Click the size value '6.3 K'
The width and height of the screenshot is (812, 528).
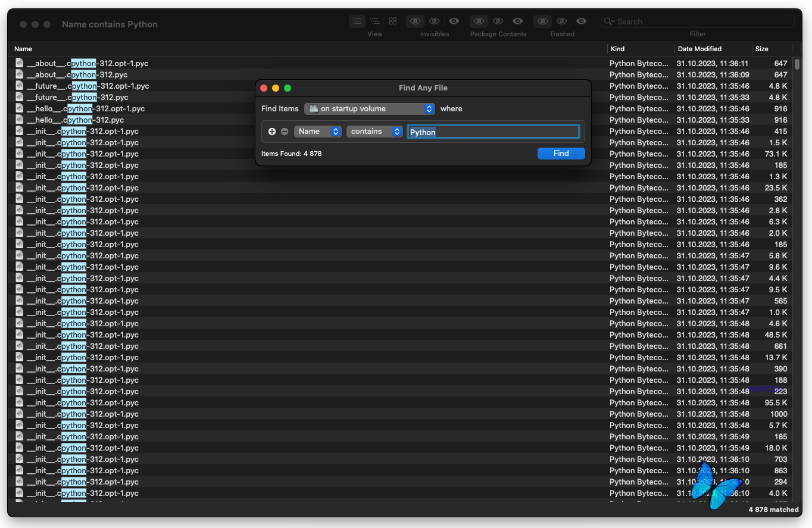tap(778, 222)
